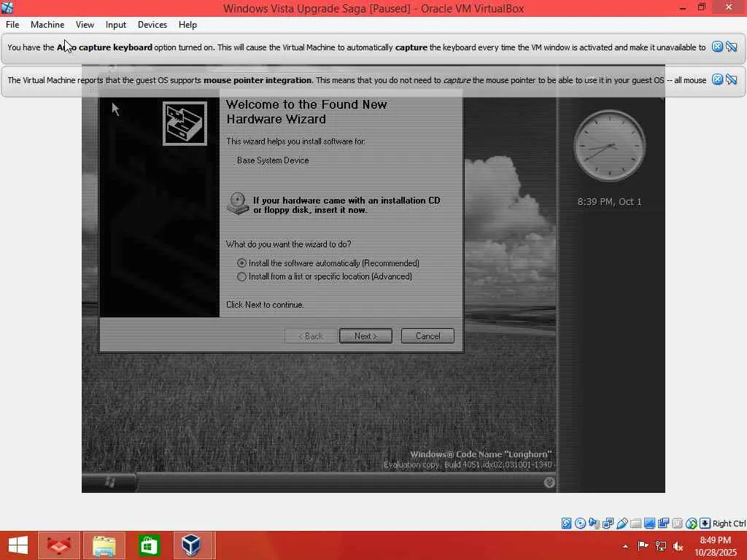Select Install the software automatically option
The height and width of the screenshot is (560, 747).
coord(328,262)
